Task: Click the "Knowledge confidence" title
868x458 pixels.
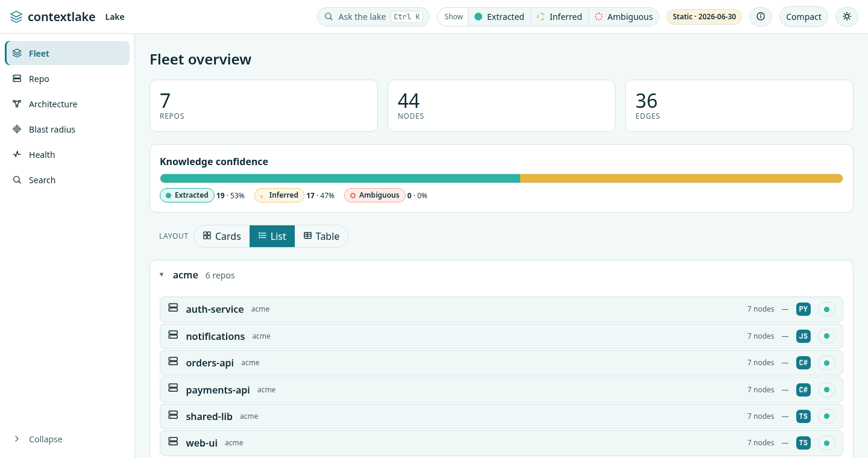Action: [214, 162]
